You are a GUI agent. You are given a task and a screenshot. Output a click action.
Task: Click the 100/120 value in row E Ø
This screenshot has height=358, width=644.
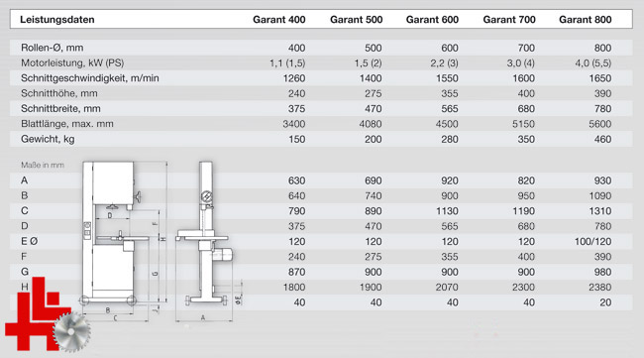592,241
